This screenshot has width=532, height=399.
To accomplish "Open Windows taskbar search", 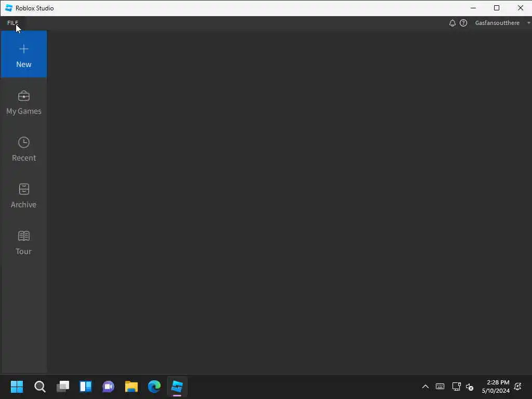I will tap(39, 387).
